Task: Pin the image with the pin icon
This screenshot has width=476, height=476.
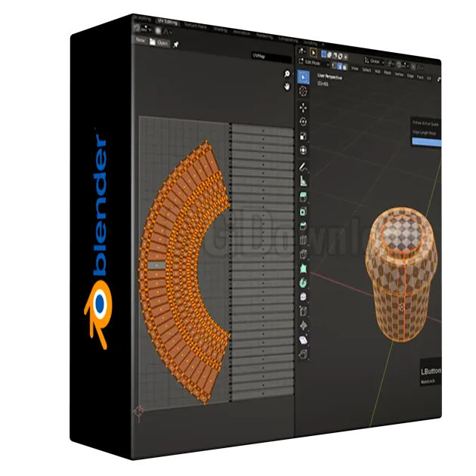Action: (x=176, y=45)
